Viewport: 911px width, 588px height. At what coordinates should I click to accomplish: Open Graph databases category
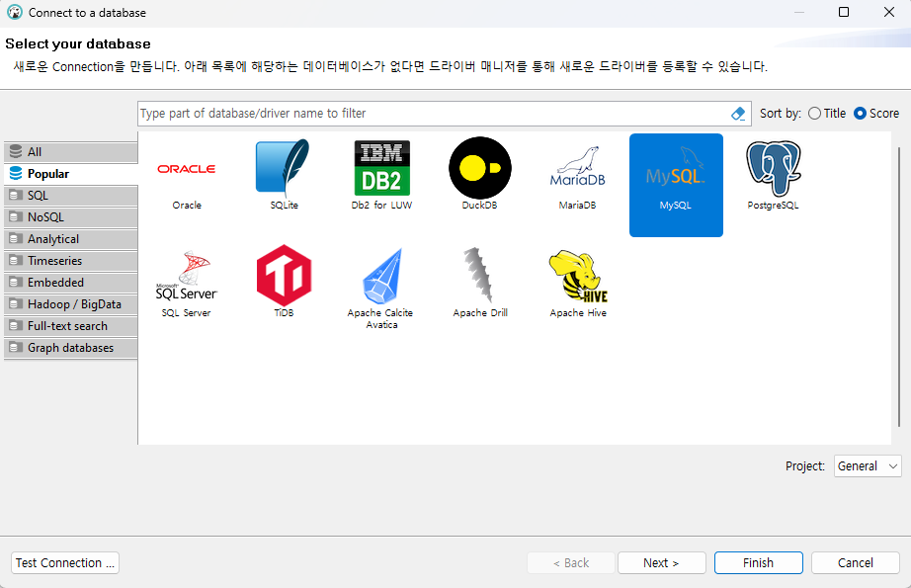pyautogui.click(x=71, y=348)
